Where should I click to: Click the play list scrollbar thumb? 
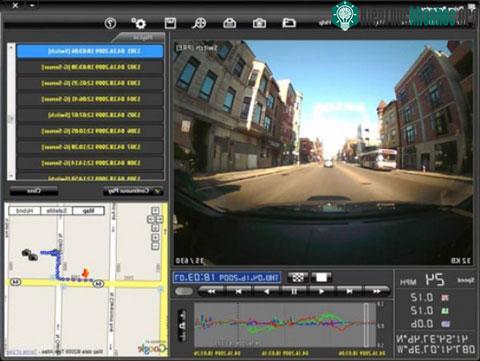click(11, 119)
